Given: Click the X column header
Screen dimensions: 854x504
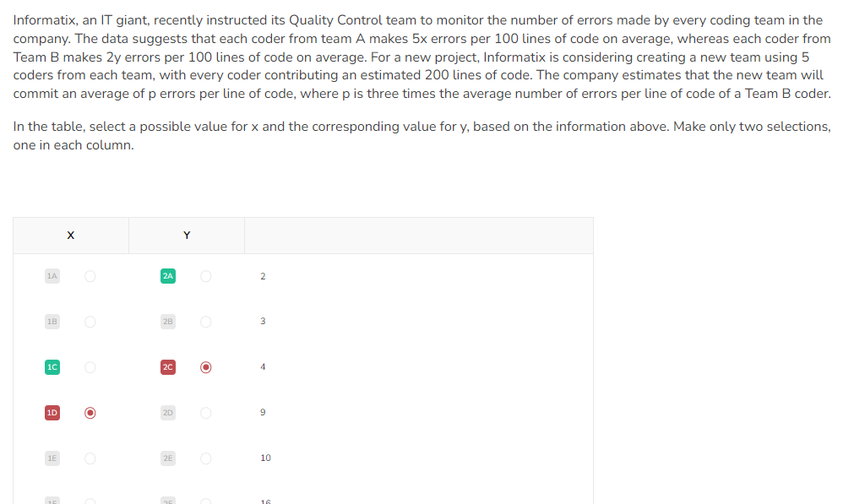Looking at the screenshot, I should pos(71,236).
